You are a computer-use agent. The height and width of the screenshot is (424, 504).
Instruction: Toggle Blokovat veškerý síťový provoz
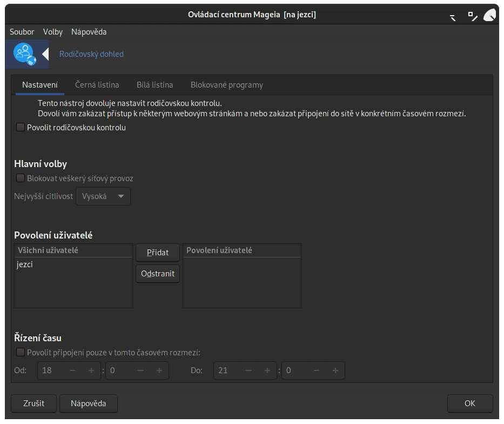pyautogui.click(x=20, y=178)
